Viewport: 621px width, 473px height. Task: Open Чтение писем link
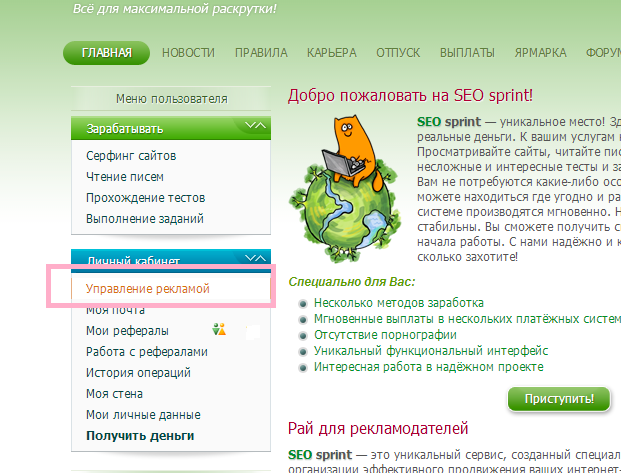[x=125, y=176]
